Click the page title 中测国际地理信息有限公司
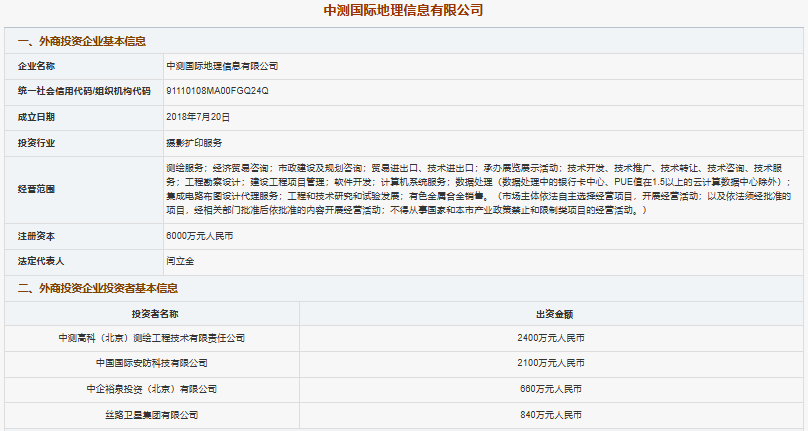Image resolution: width=808 pixels, height=431 pixels. click(x=403, y=10)
